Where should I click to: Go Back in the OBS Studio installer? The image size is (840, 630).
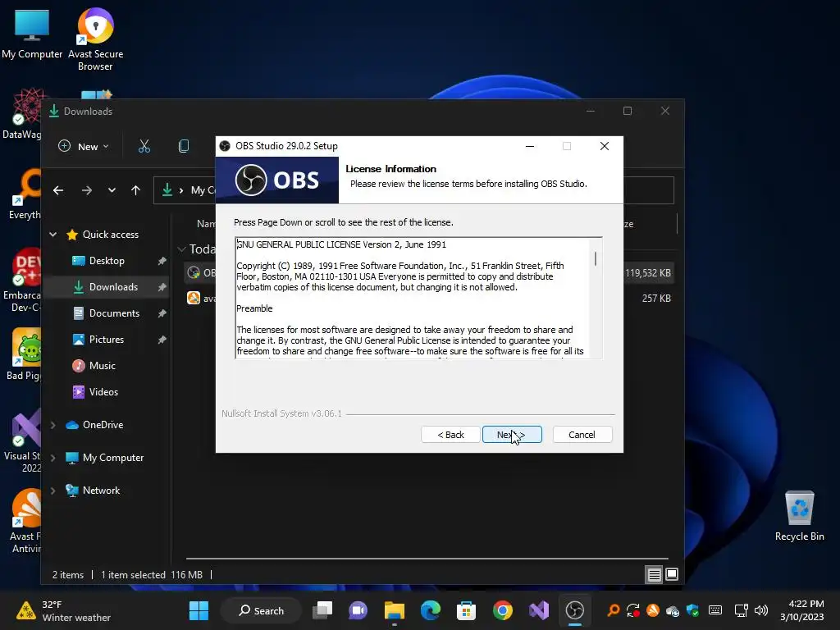450,435
